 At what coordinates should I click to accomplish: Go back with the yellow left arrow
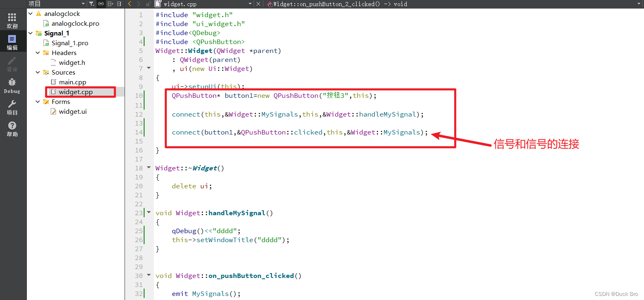(x=129, y=4)
